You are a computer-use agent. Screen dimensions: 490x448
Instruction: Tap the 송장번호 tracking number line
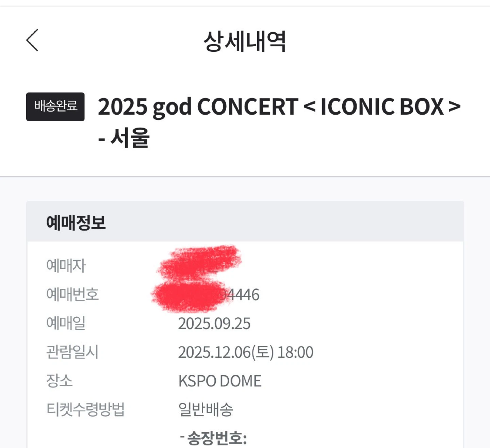coord(214,438)
